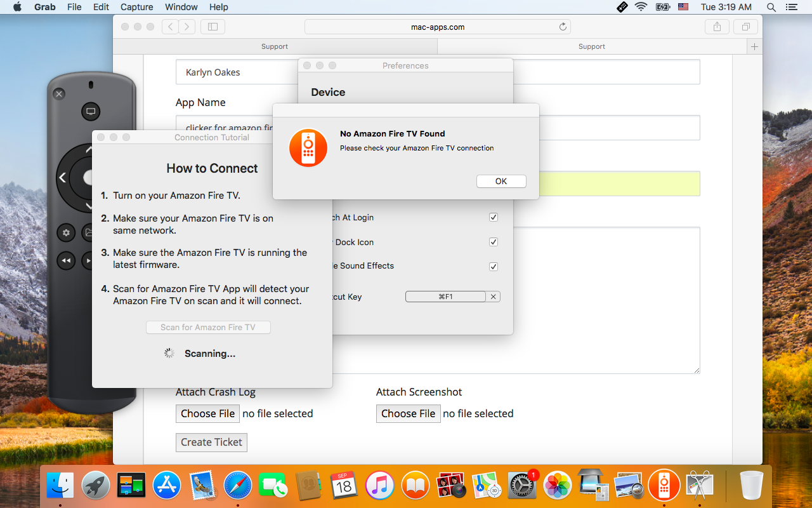812x508 pixels.
Task: Toggle the Safari sidebar button
Action: tap(213, 27)
